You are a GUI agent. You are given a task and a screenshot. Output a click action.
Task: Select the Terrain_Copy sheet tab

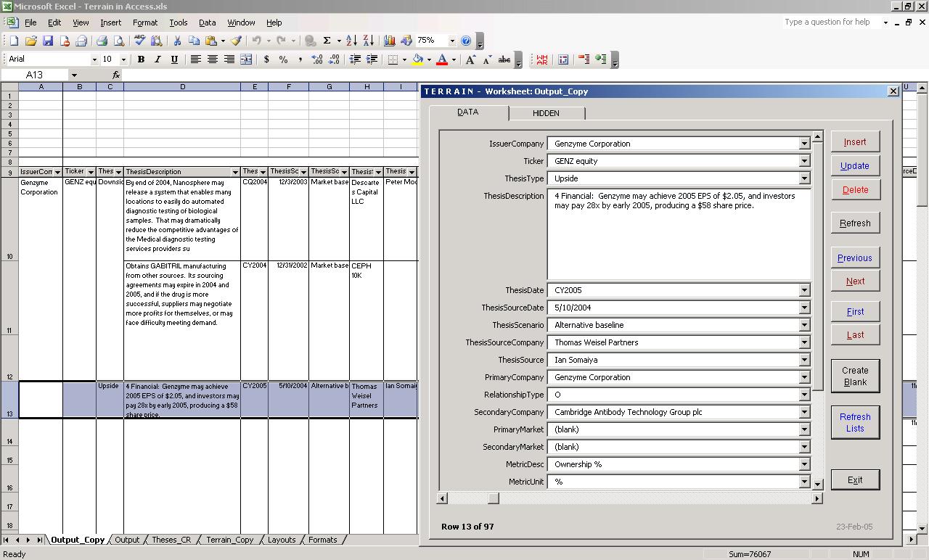[230, 540]
